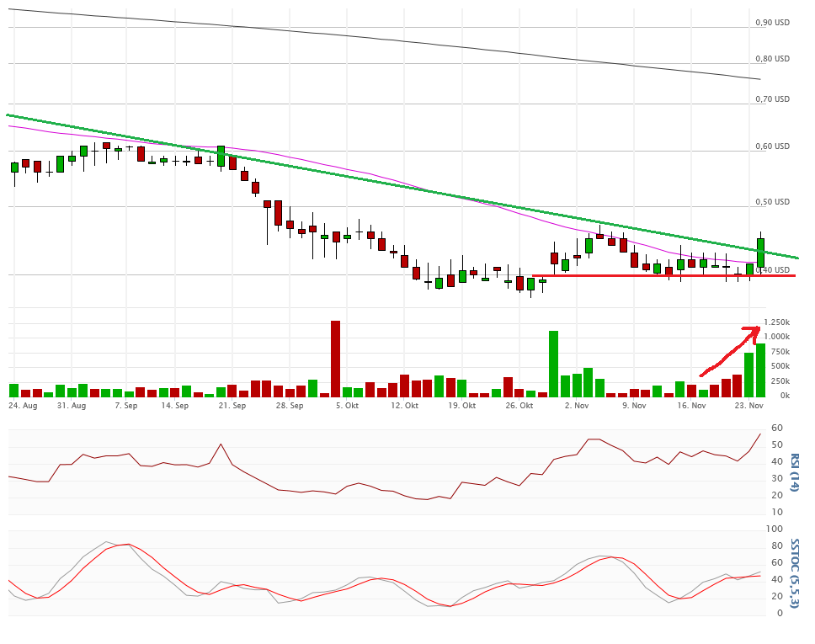
Task: Click the 12. Okt date label
Action: 405,406
